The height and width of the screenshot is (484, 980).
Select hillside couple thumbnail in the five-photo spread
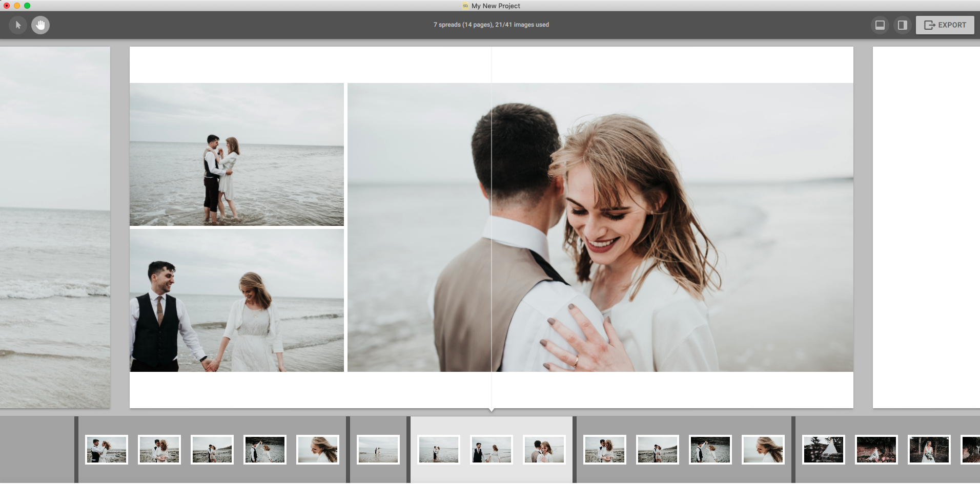tap(212, 450)
